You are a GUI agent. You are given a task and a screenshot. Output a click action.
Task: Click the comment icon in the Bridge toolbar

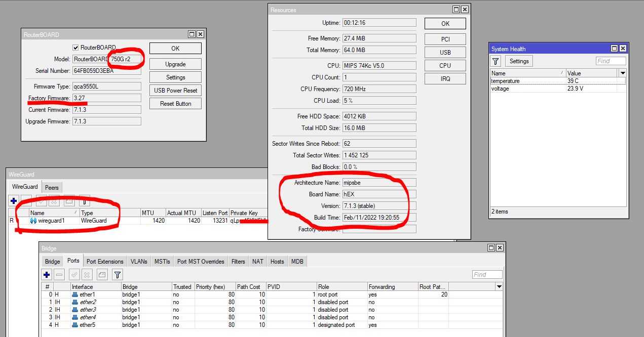point(102,275)
